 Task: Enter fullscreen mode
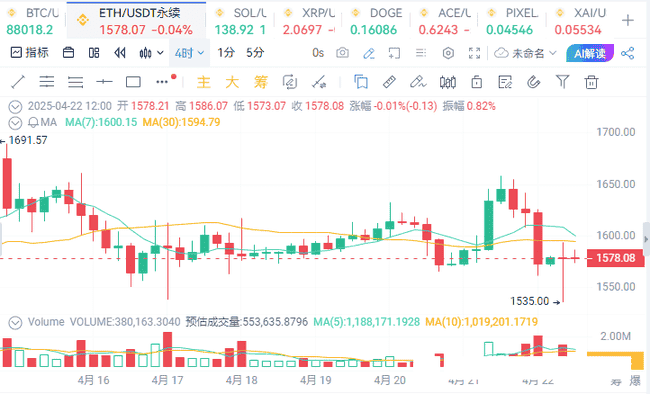point(474,53)
